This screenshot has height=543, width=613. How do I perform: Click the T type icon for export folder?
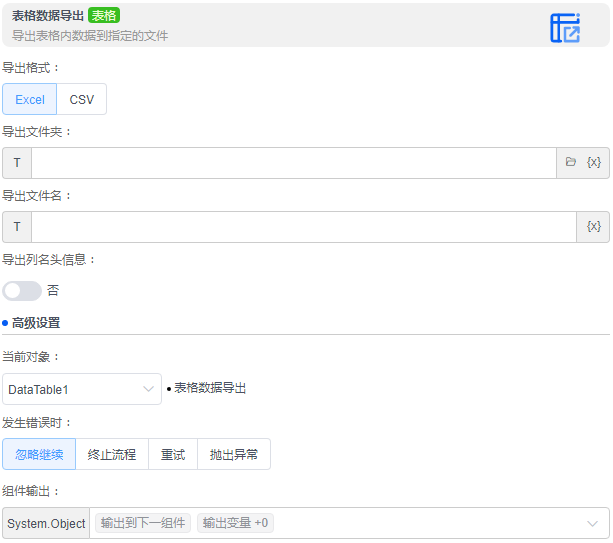(x=17, y=163)
